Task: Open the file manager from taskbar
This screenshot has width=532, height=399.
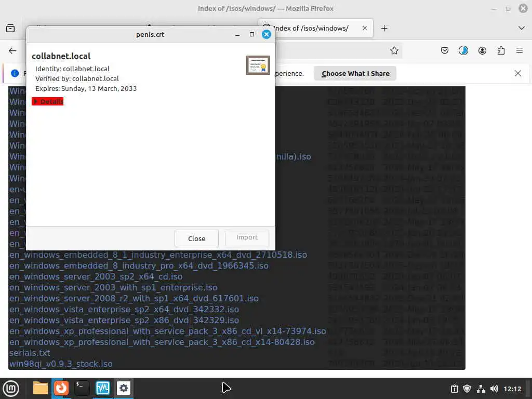Action: [x=41, y=388]
